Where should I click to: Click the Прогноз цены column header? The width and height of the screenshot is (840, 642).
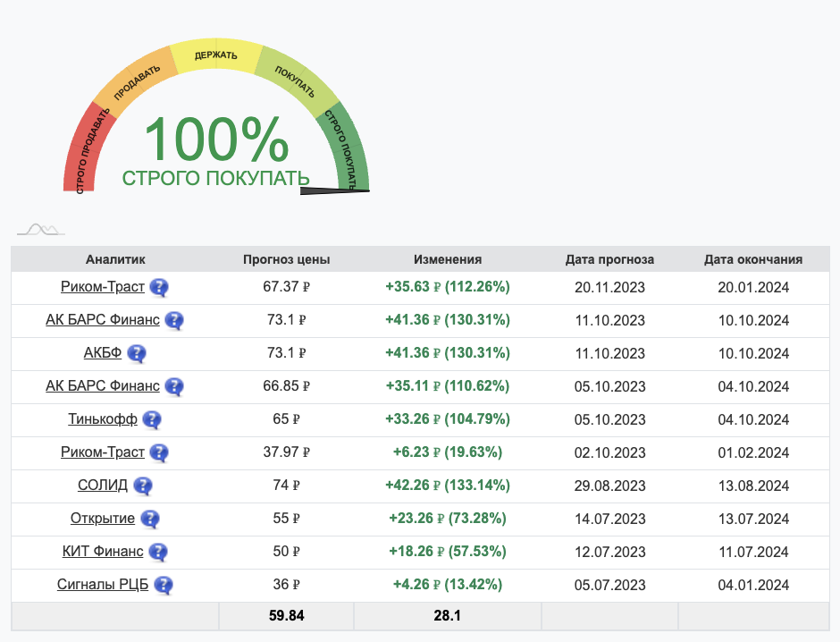click(286, 259)
